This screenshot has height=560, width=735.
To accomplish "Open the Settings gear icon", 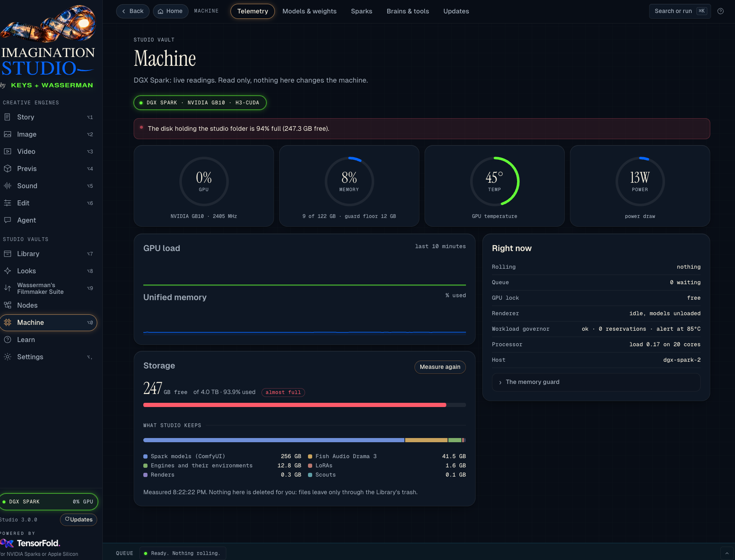I will click(7, 357).
